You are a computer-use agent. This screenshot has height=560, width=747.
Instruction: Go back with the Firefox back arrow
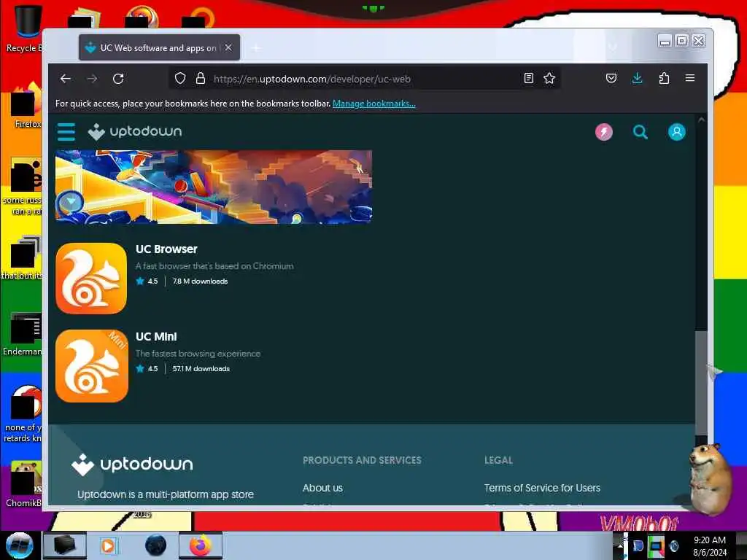click(x=65, y=79)
